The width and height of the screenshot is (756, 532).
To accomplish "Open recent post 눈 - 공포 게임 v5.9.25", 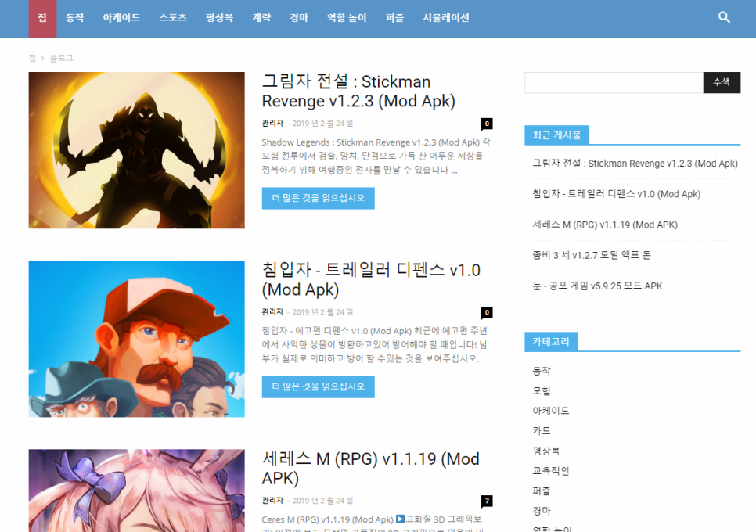I will click(597, 286).
